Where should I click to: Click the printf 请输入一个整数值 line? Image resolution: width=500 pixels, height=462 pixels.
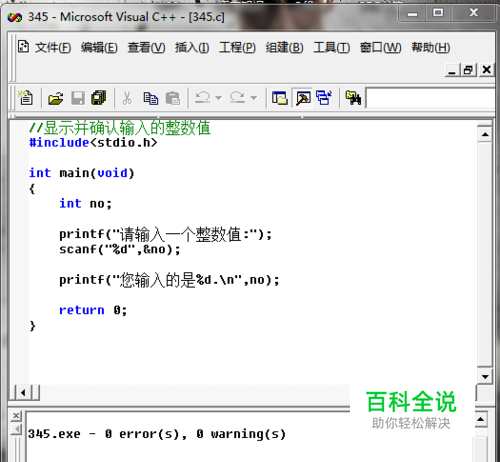click(x=166, y=234)
